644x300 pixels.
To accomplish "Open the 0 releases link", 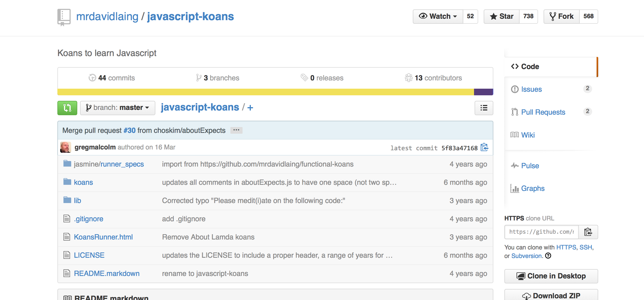I will [322, 78].
